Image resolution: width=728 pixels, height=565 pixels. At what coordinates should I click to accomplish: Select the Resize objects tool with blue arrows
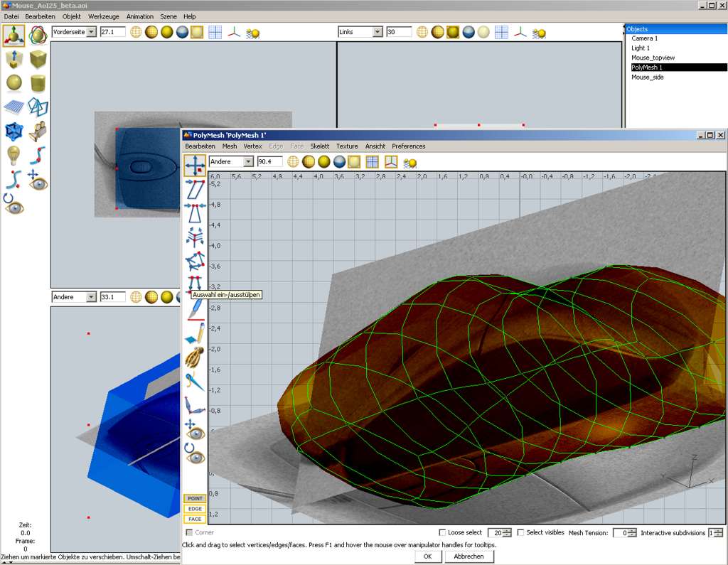tap(14, 59)
